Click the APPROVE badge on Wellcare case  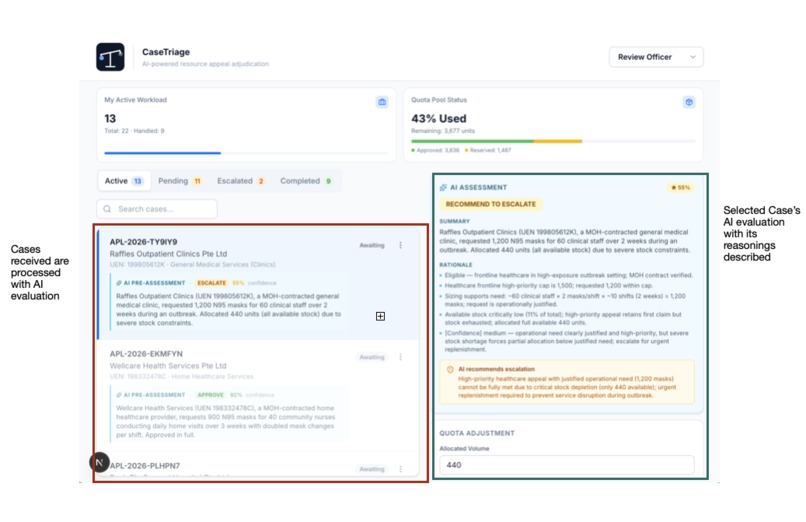pos(211,395)
